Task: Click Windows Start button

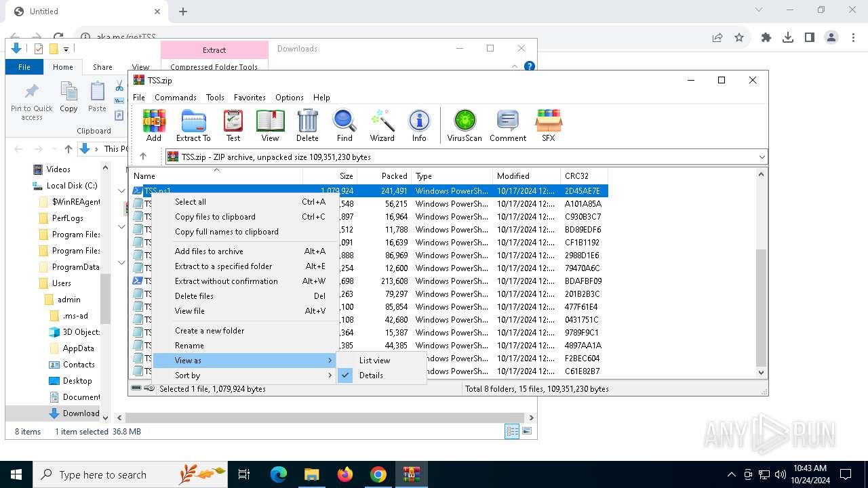Action: pos(16,474)
